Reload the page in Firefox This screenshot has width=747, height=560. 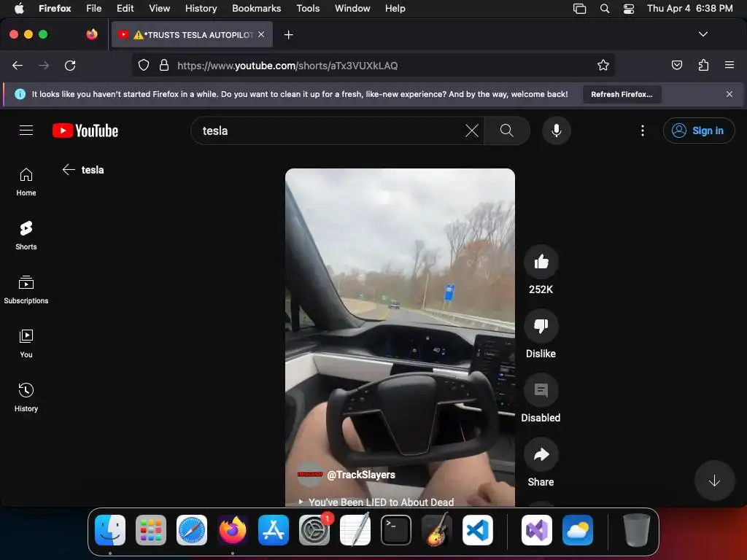(70, 65)
